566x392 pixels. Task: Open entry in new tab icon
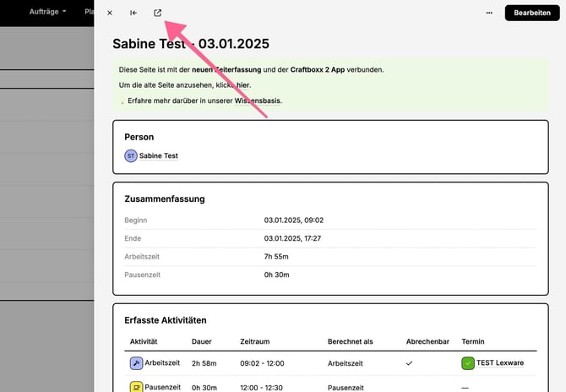tap(158, 13)
